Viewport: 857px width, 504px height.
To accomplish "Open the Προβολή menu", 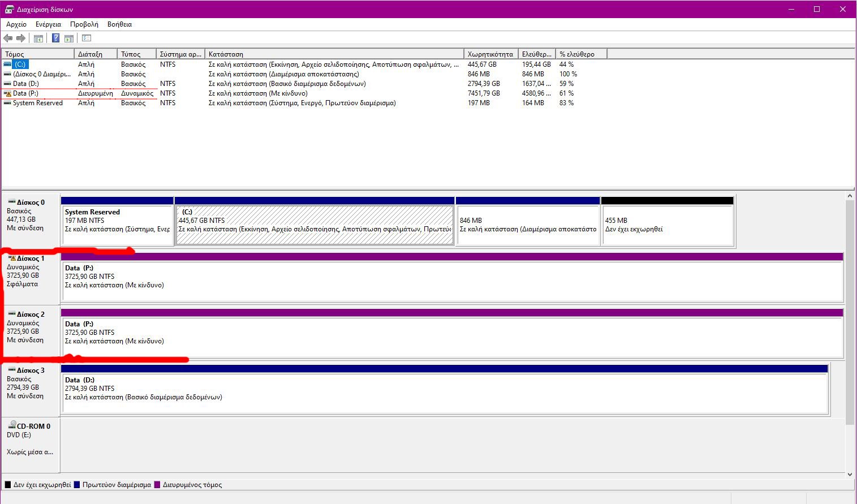I will coord(84,24).
